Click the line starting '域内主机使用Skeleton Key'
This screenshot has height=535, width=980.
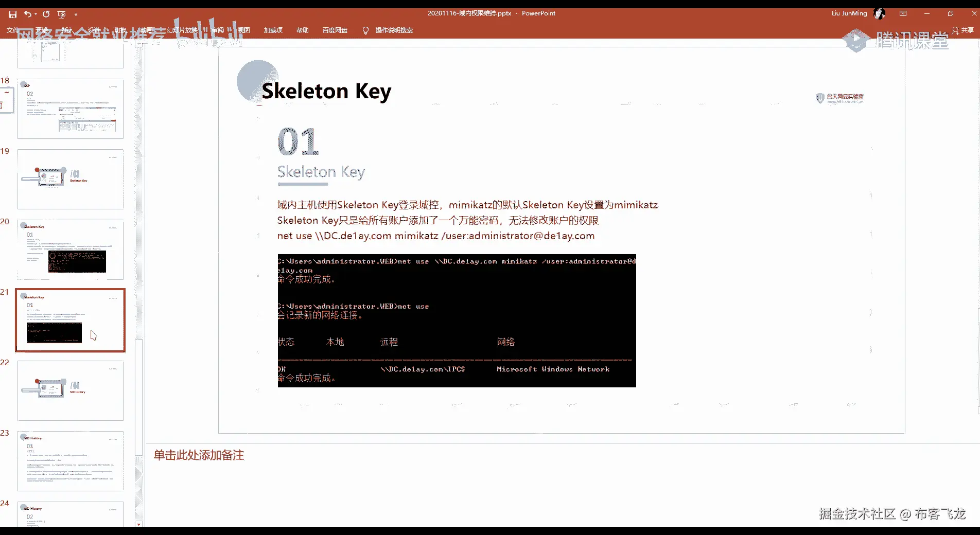tap(467, 205)
